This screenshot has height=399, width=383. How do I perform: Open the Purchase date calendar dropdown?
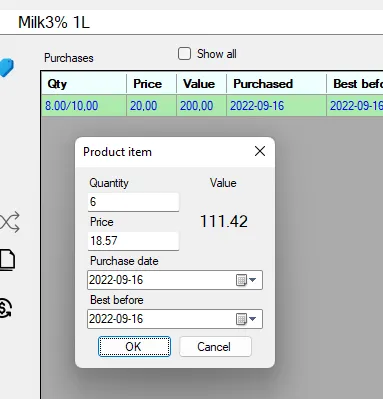pos(246,280)
